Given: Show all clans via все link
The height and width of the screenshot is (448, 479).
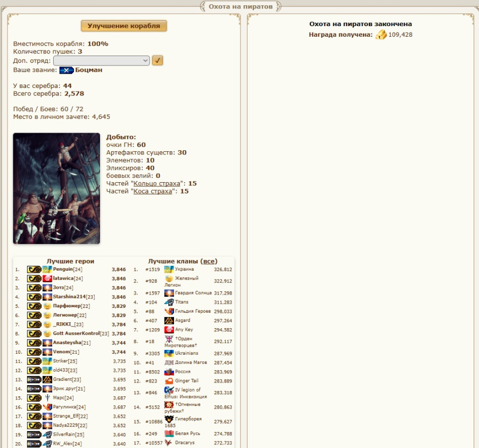Looking at the screenshot, I should tap(209, 261).
